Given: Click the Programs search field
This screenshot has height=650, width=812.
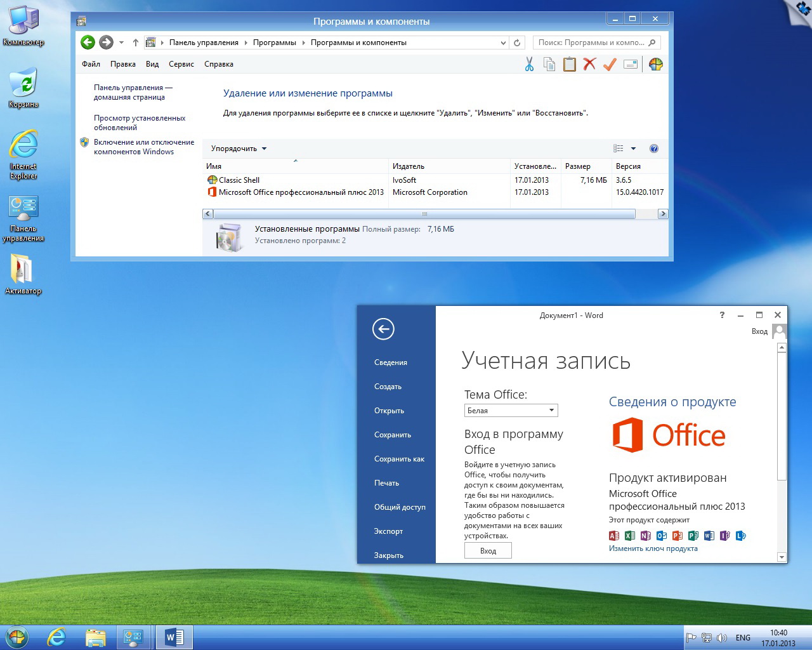Looking at the screenshot, I should pyautogui.click(x=596, y=43).
